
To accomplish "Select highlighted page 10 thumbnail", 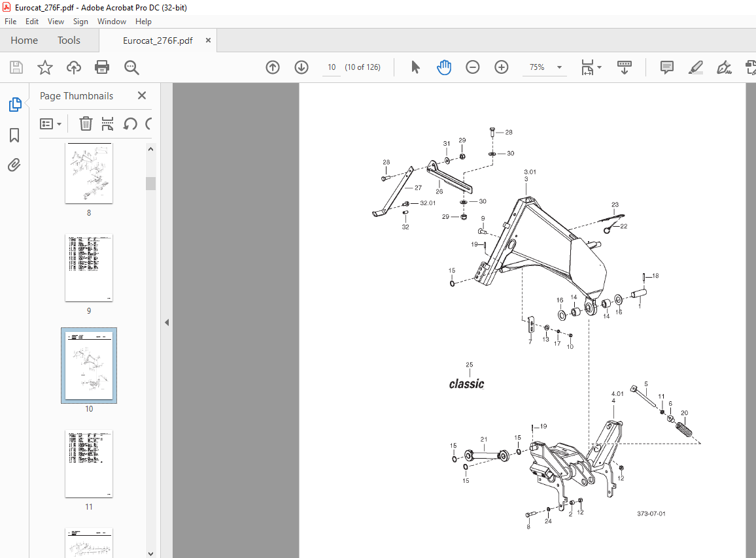I will tap(89, 366).
